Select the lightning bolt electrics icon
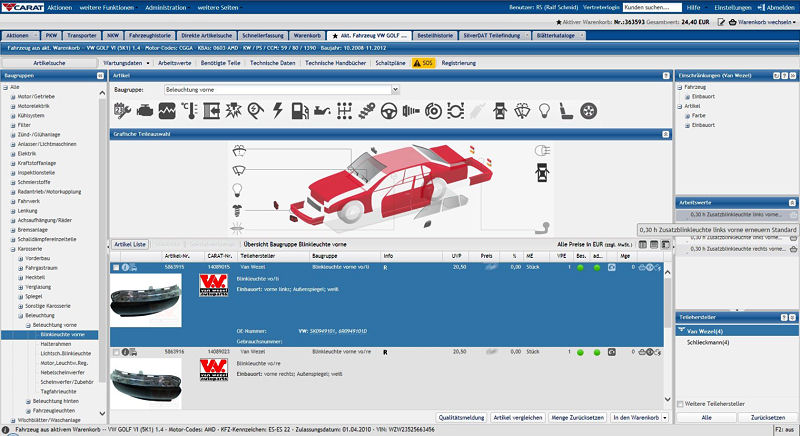 tap(278, 111)
